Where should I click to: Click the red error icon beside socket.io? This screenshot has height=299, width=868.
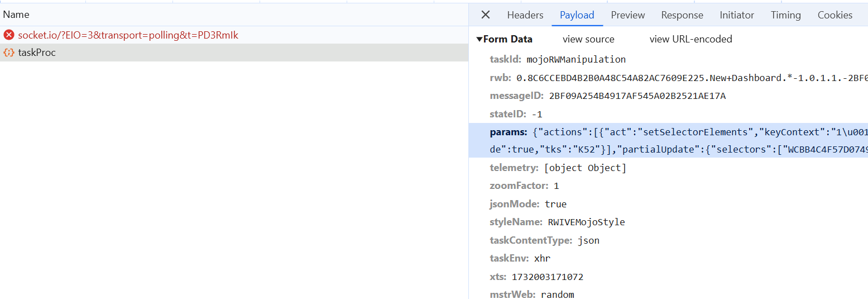9,35
